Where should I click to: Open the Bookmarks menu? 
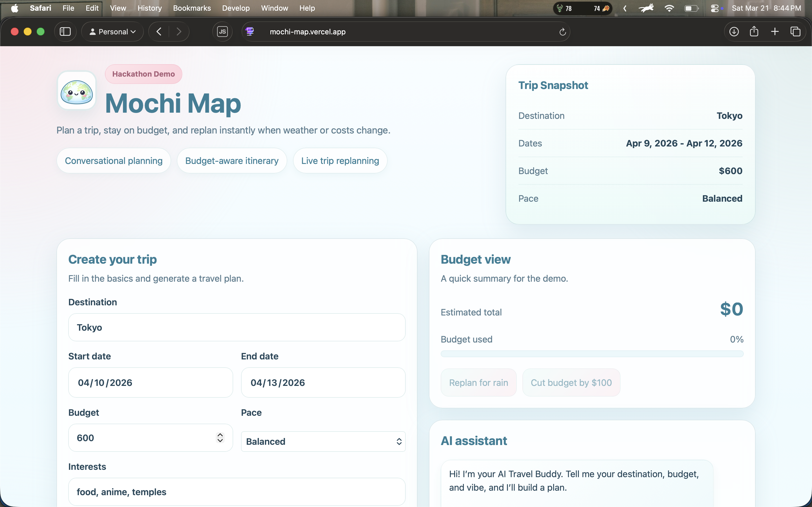192,8
